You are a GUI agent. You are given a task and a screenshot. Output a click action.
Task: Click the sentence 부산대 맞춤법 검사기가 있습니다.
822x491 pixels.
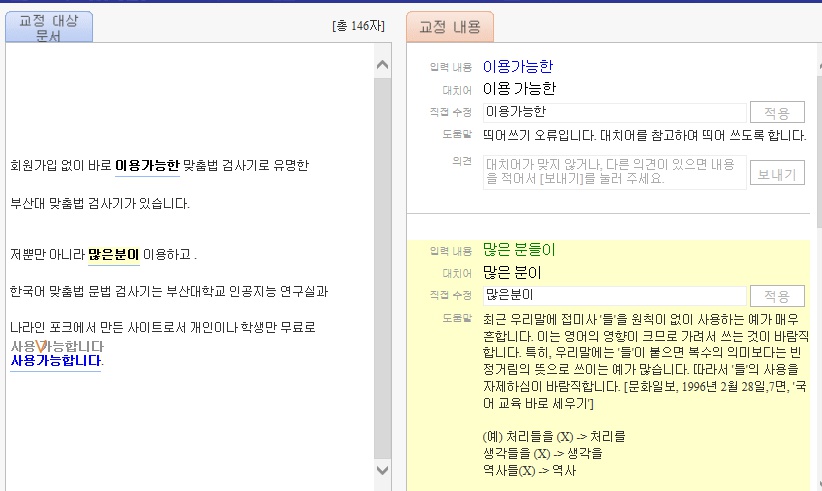click(x=100, y=203)
